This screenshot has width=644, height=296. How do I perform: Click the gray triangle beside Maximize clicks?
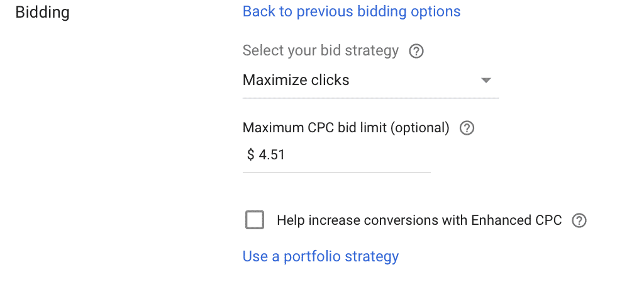486,81
